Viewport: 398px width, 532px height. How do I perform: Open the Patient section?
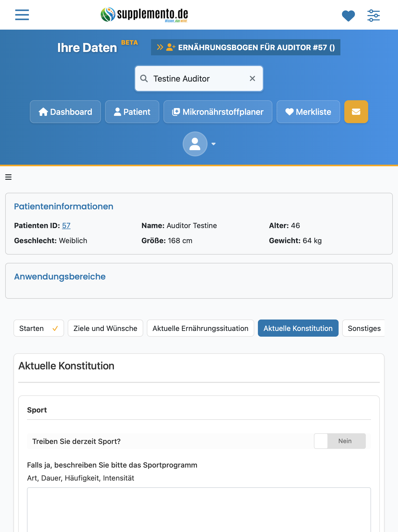pyautogui.click(x=132, y=112)
